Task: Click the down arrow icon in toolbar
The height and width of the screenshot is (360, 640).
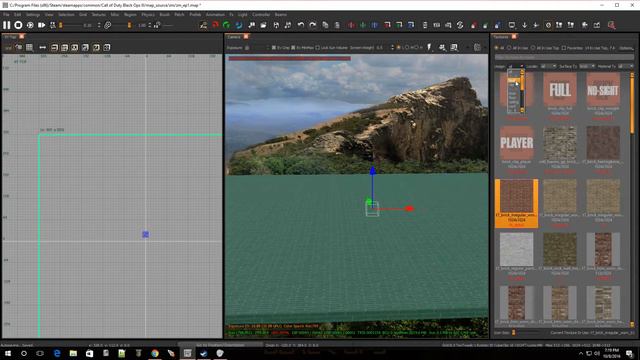Action: coord(524,25)
